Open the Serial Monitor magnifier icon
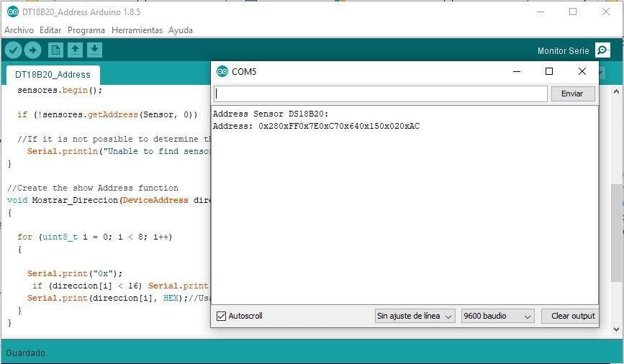This screenshot has height=364, width=624. click(602, 50)
